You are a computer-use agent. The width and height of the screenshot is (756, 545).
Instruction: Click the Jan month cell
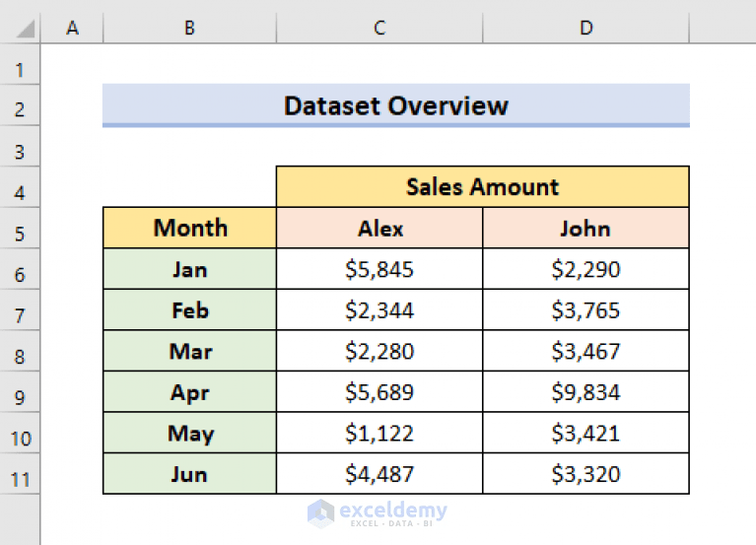tap(190, 269)
